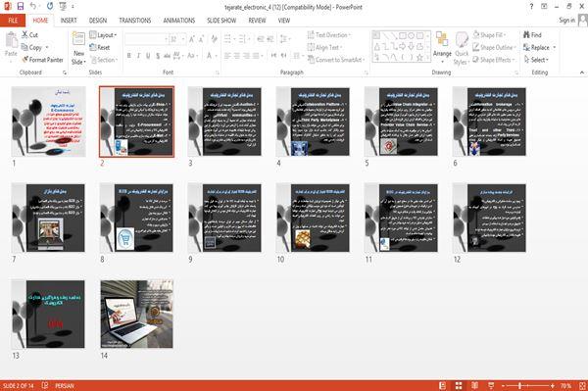
Task: Click Sign in link
Action: click(x=566, y=21)
